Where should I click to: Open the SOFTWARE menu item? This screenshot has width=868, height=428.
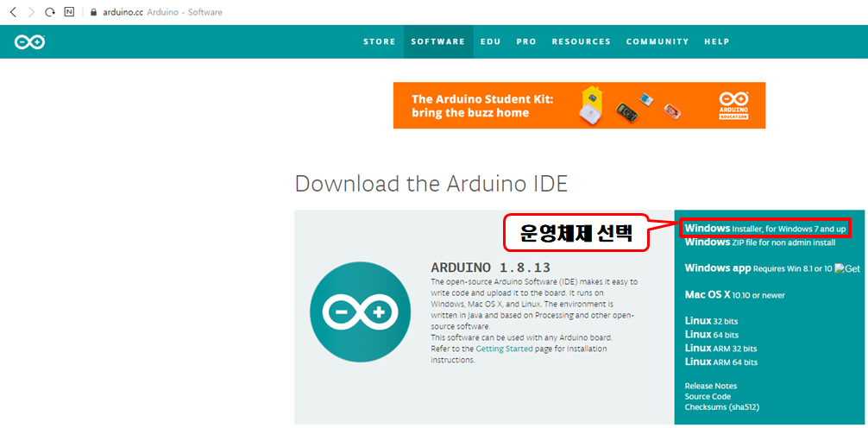[x=437, y=41]
